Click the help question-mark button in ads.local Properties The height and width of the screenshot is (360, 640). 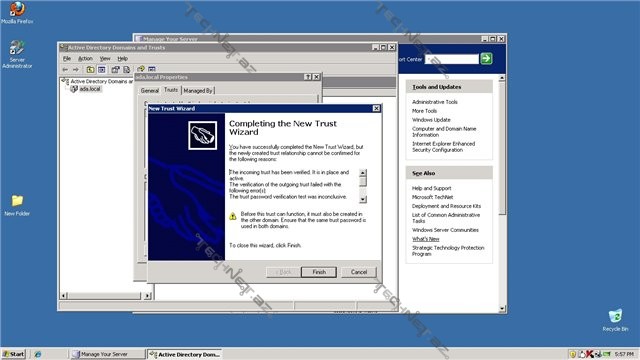[308, 77]
